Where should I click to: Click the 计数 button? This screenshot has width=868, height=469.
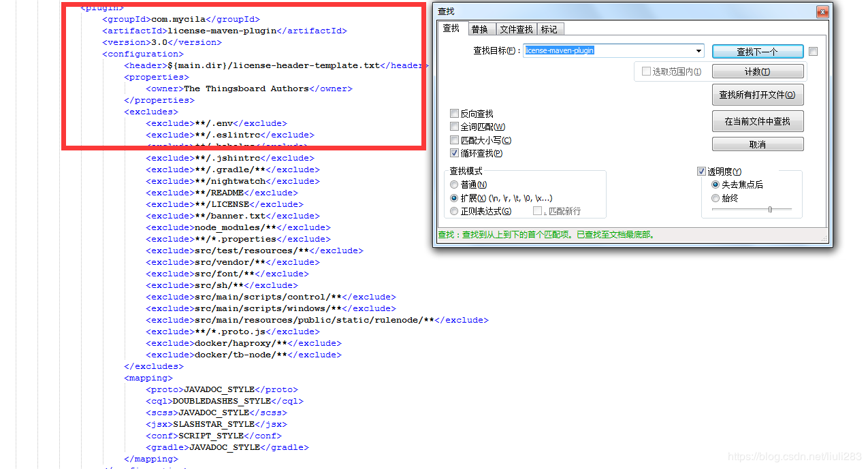point(758,71)
